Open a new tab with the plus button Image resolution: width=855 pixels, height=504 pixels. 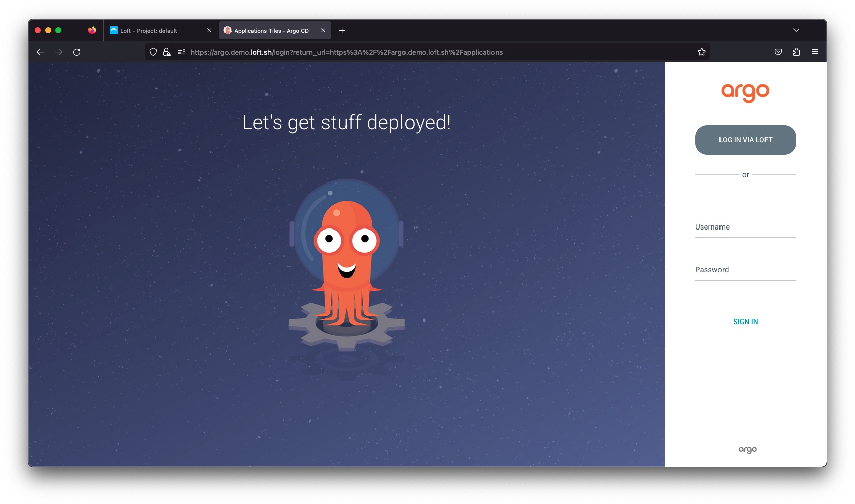point(342,31)
